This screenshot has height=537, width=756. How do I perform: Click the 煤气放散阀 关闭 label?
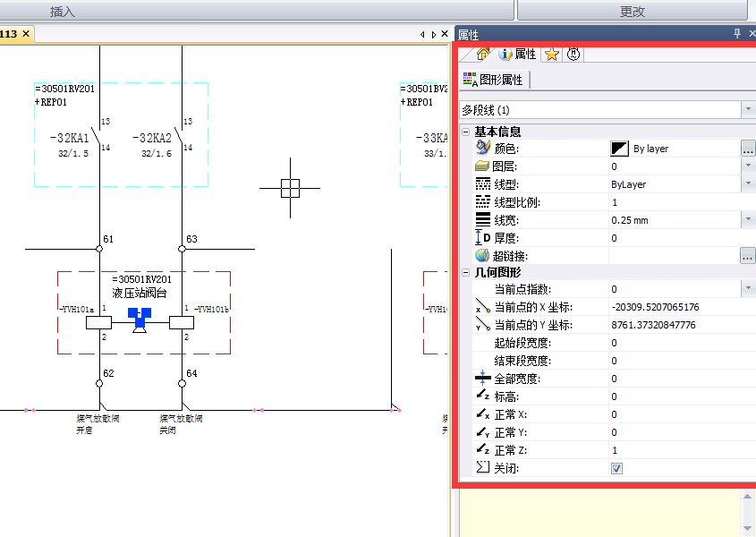pyautogui.click(x=181, y=424)
